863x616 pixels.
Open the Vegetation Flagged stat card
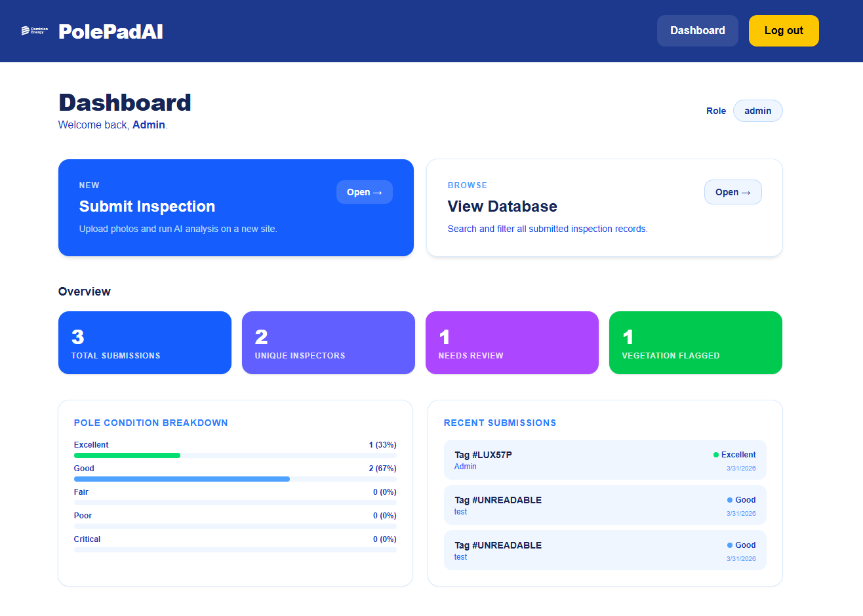(695, 342)
